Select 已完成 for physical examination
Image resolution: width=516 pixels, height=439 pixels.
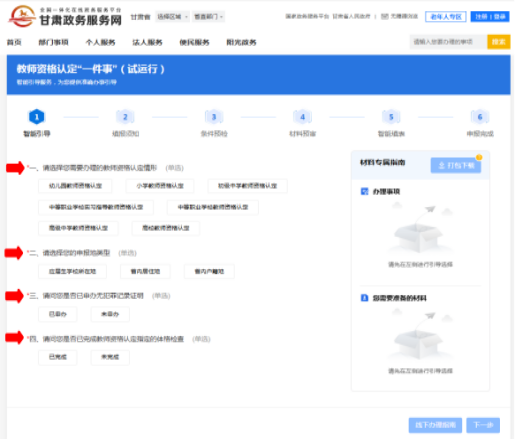58,357
